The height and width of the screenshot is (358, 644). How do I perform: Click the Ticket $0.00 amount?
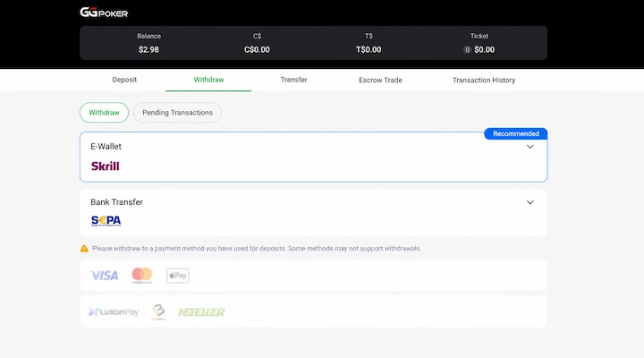point(484,50)
